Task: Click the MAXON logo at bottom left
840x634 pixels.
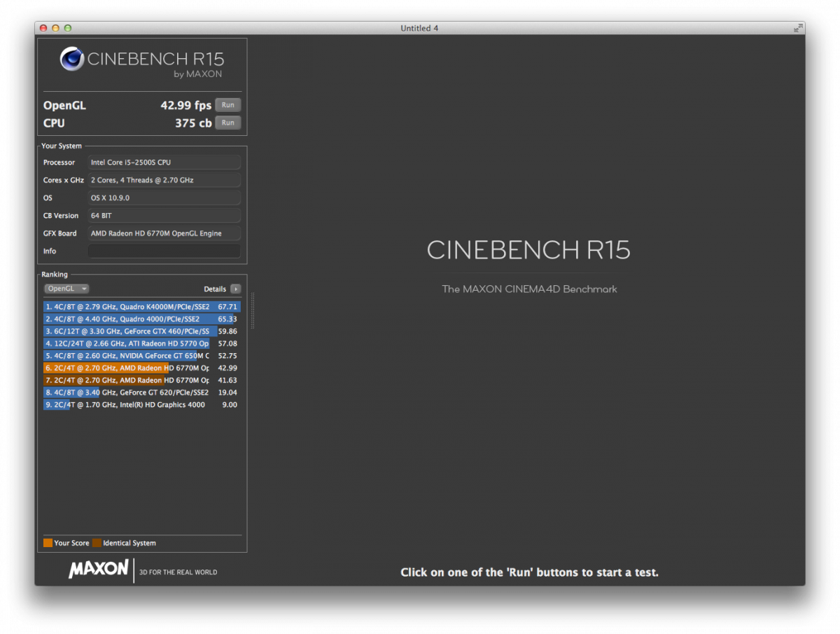Action: (x=99, y=569)
